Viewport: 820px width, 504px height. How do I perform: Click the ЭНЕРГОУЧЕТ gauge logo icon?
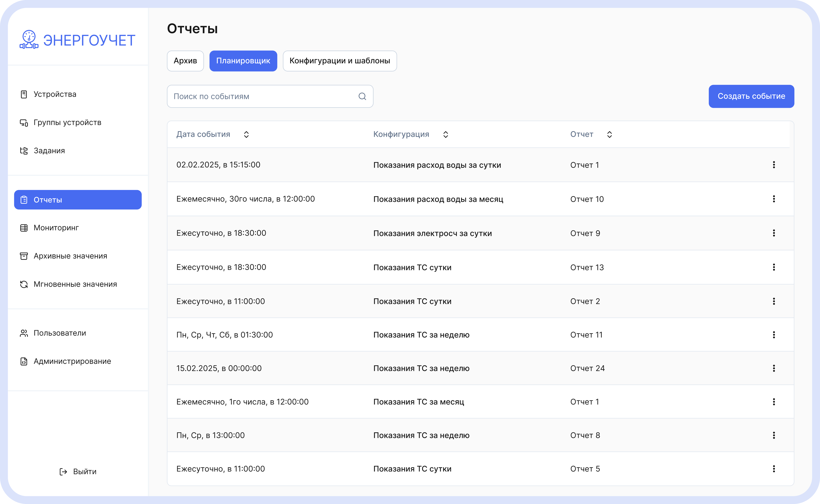tap(29, 40)
